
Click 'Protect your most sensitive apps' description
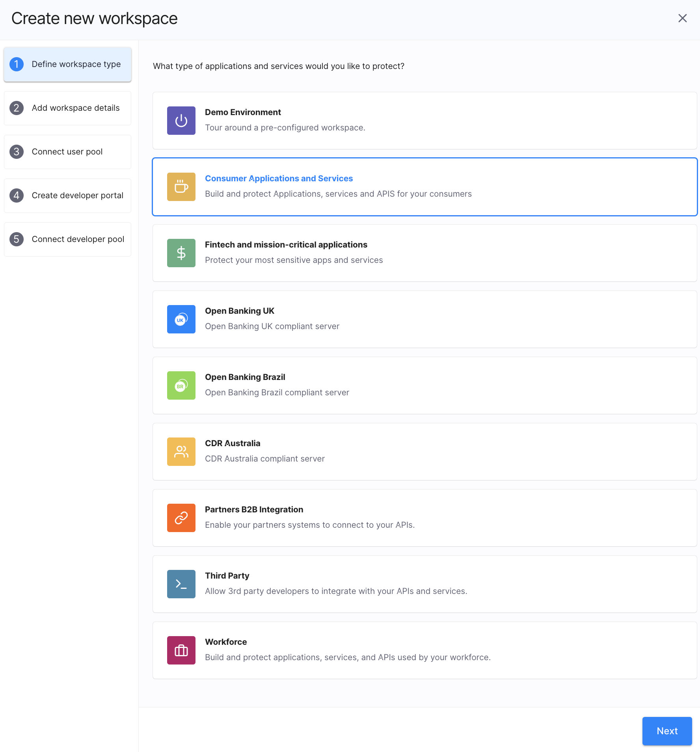coord(294,260)
